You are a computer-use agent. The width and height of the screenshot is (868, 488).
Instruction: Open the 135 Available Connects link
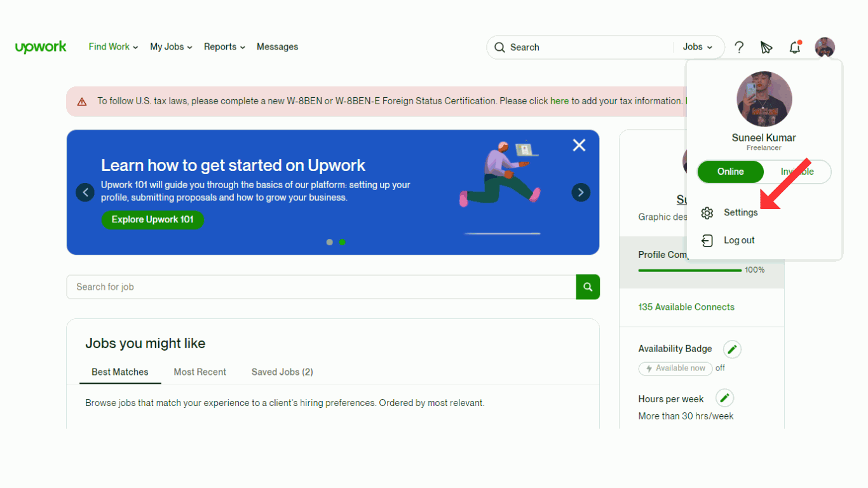686,307
